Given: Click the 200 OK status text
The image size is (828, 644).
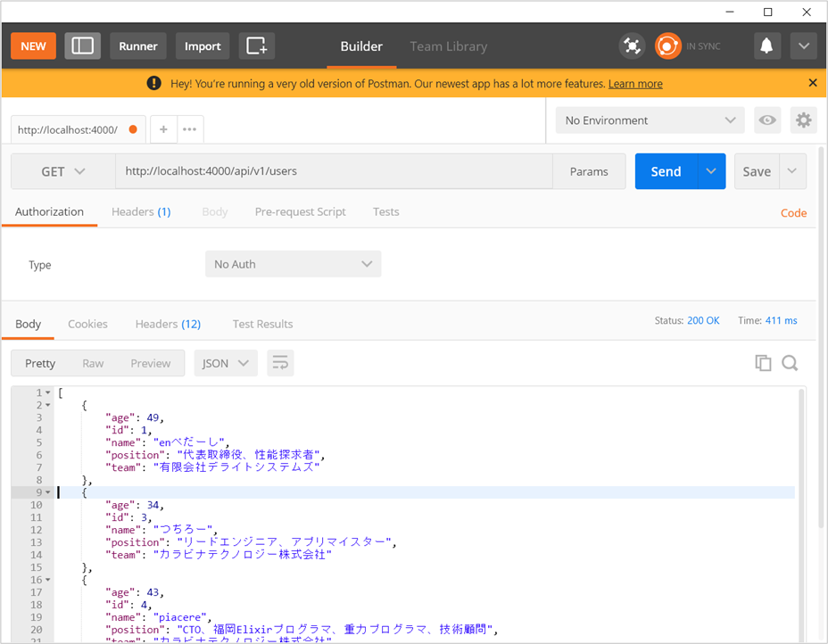Looking at the screenshot, I should click(x=703, y=320).
